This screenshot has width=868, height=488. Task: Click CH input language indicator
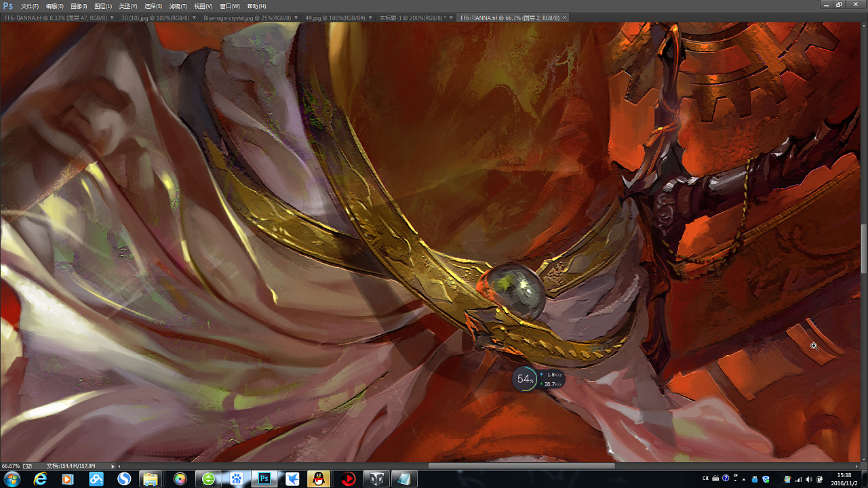pos(705,479)
